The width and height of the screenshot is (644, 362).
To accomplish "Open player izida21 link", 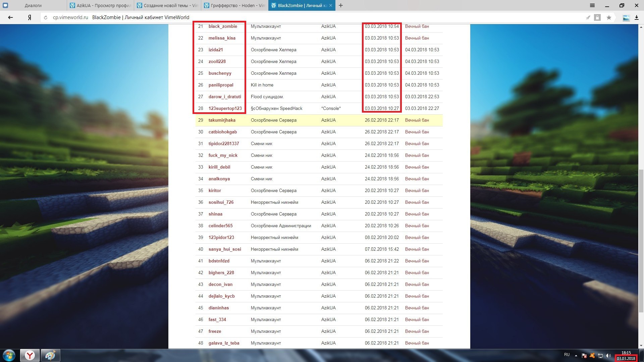I will coord(216,50).
